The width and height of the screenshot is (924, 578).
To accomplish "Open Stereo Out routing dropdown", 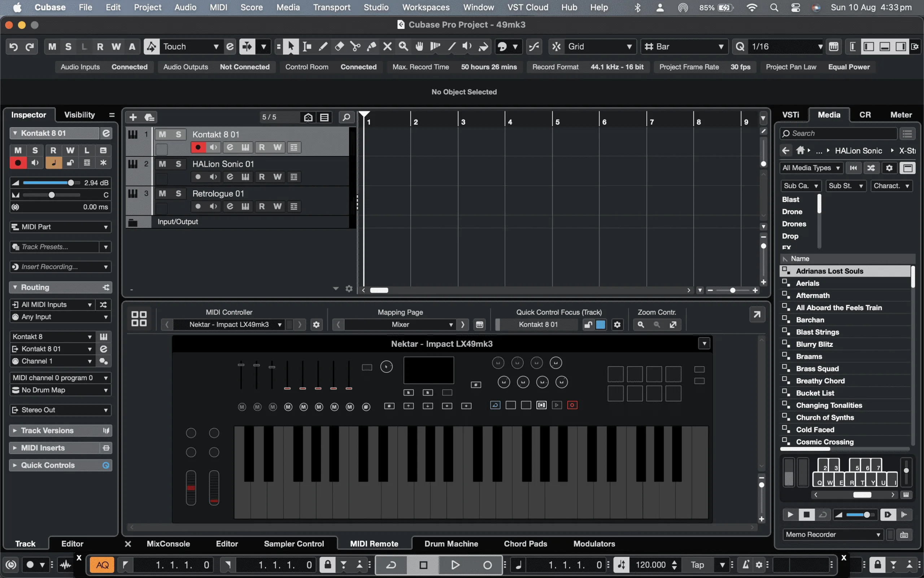I will click(60, 410).
